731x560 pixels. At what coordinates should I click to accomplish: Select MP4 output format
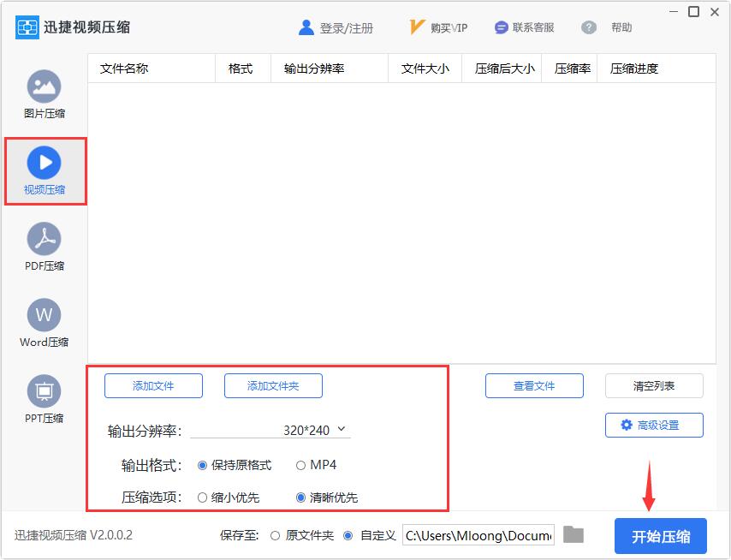click(316, 465)
